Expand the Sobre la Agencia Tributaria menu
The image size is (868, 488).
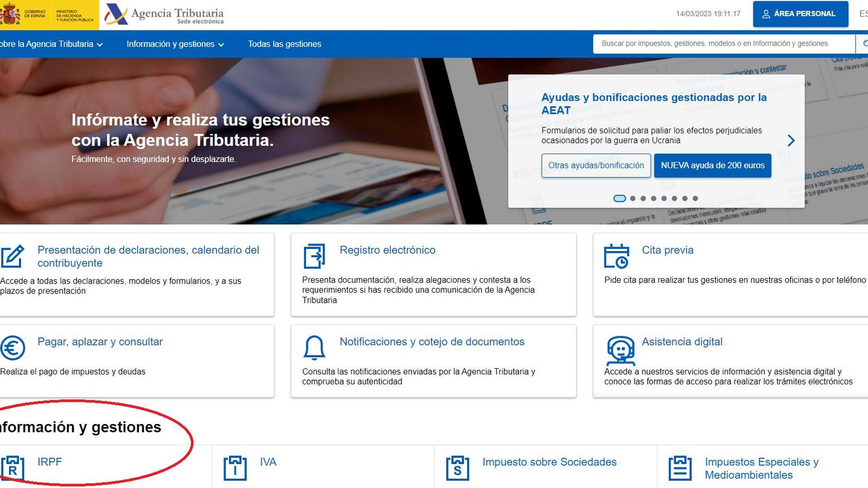(52, 44)
